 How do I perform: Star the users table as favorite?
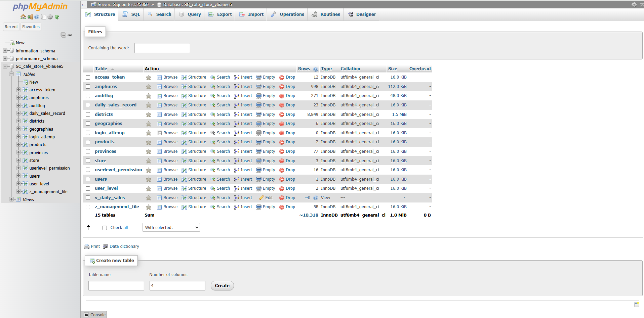pos(148,179)
